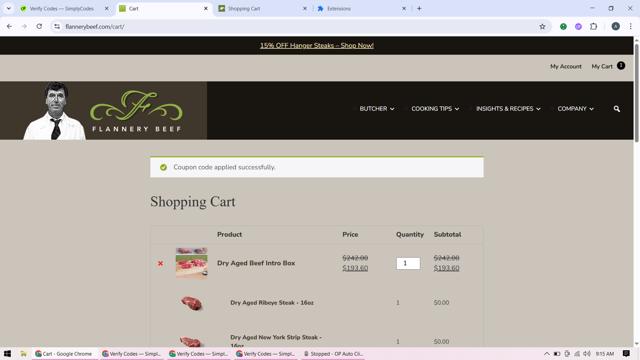Remove Dry Aged Beef Intro Box with red X
The width and height of the screenshot is (640, 360).
[x=160, y=263]
